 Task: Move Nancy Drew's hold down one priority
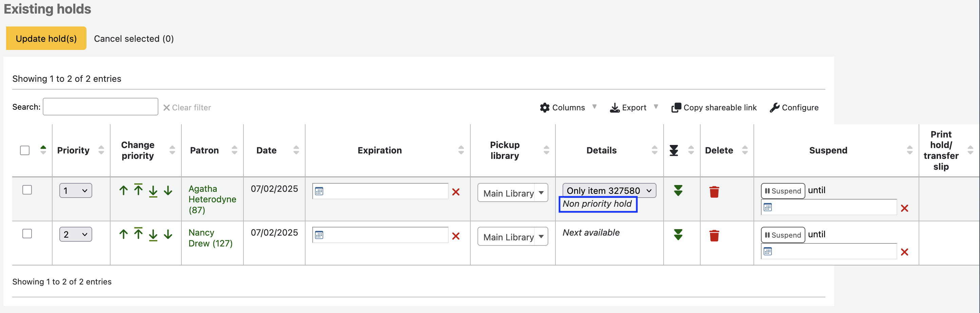pyautogui.click(x=168, y=234)
